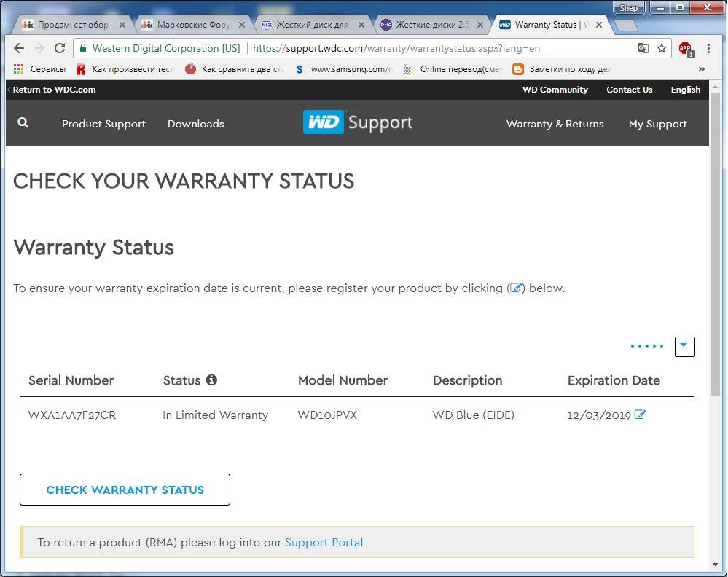Click serial number WXA1AA7F27CR

(72, 415)
